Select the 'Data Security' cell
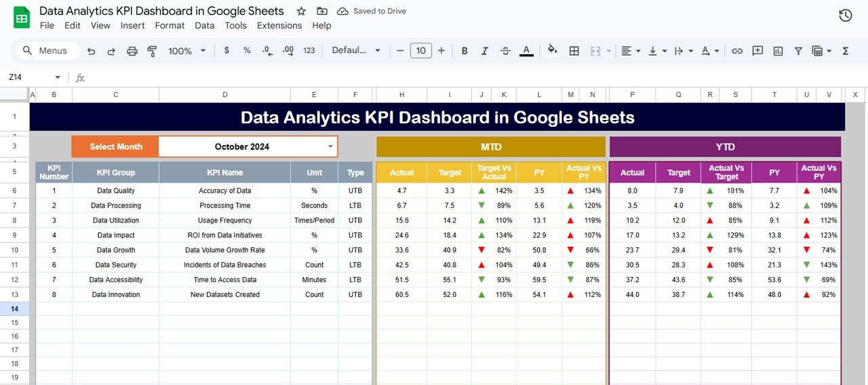 click(115, 265)
